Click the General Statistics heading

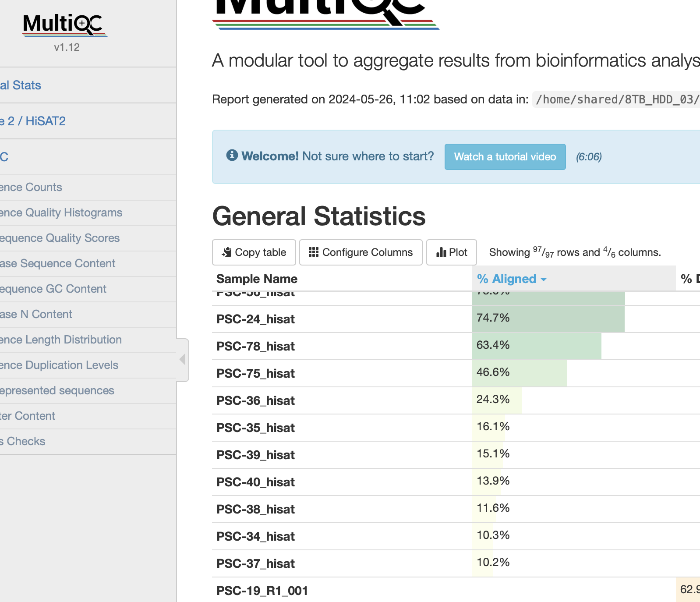point(319,216)
